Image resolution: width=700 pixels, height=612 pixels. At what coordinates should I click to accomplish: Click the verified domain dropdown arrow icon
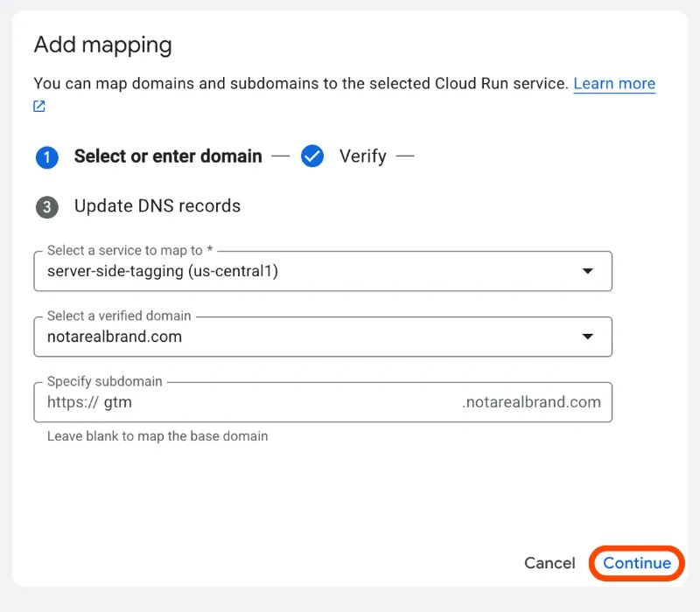587,337
